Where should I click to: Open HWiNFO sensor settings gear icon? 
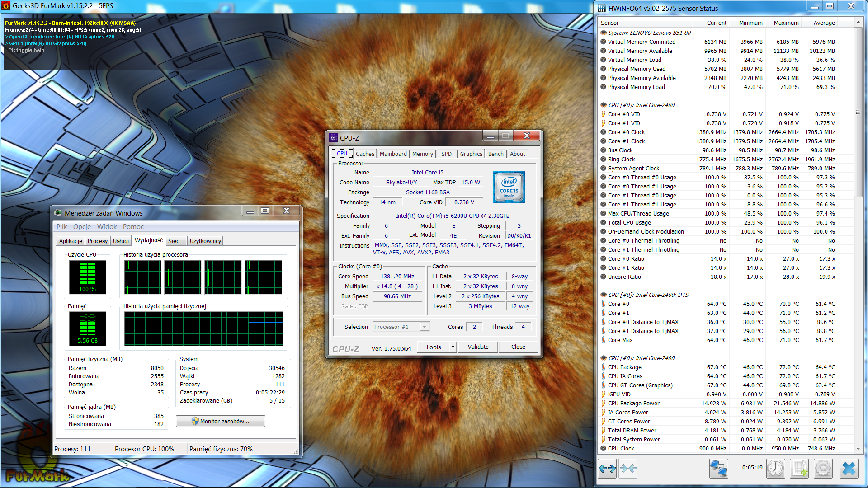click(823, 469)
